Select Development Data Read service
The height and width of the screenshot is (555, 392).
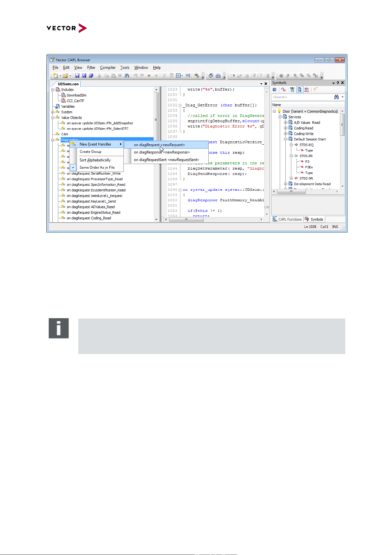[x=312, y=184]
